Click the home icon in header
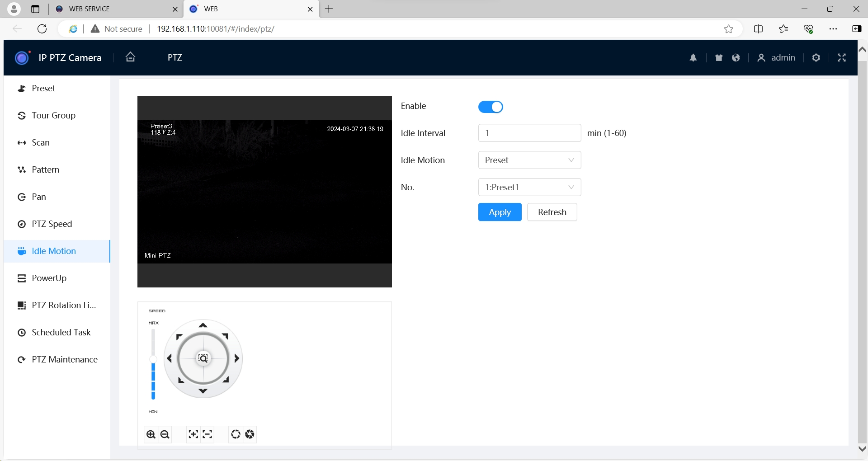This screenshot has height=461, width=868. 130,57
